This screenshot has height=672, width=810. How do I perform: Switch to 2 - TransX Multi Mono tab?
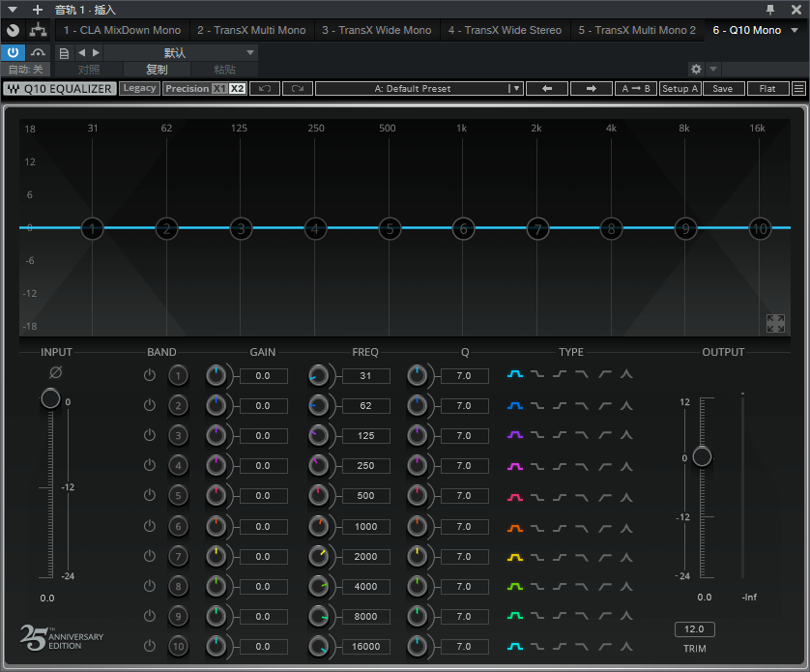251,30
